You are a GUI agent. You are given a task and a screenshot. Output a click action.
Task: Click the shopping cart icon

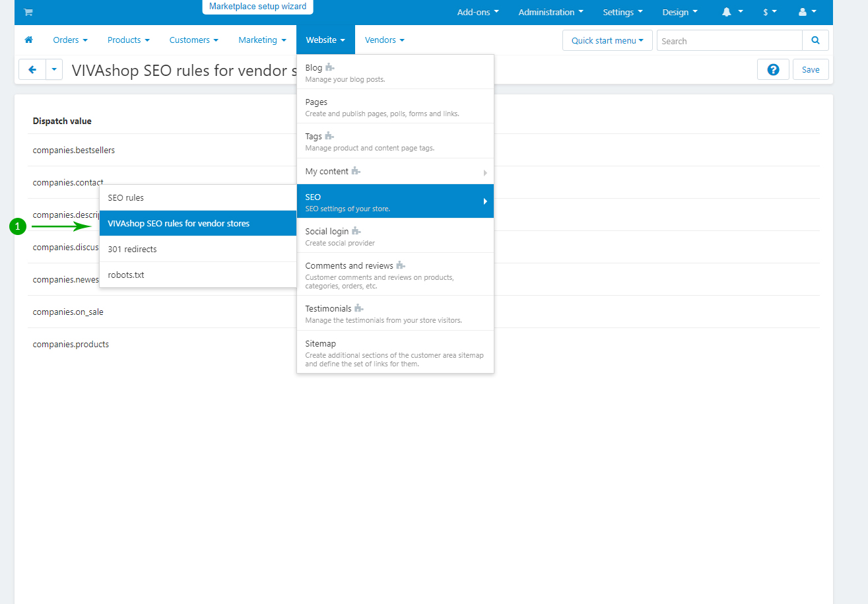28,12
